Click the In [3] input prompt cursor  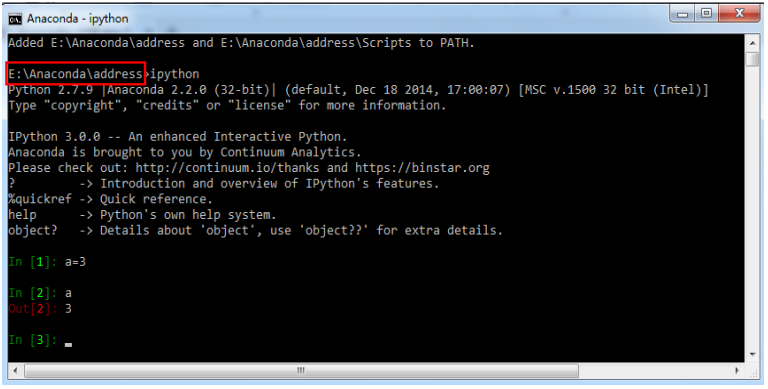68,344
